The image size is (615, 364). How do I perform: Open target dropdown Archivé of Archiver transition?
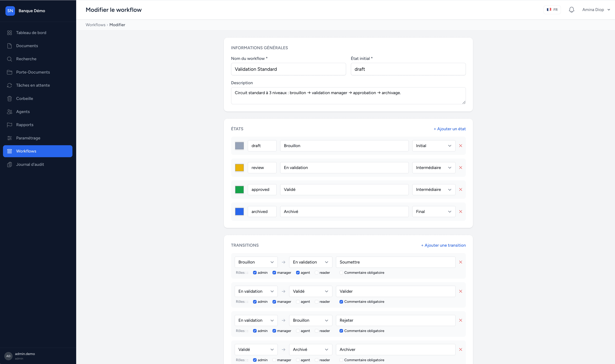coord(310,350)
